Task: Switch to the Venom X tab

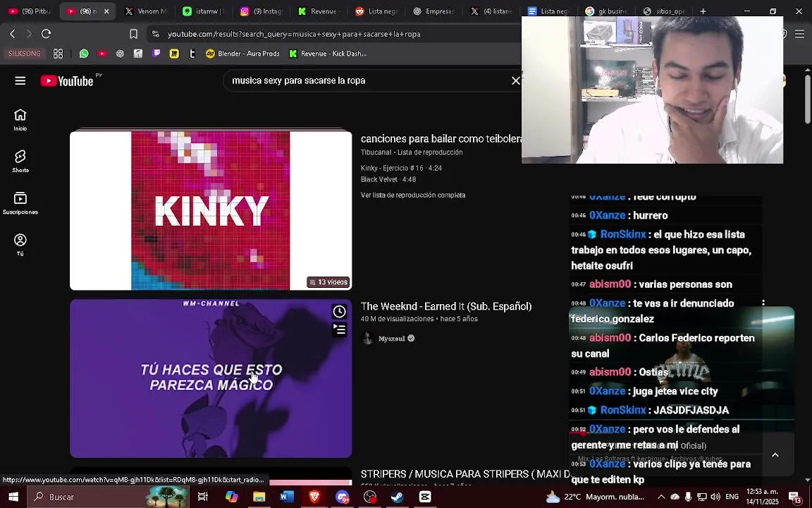Action: (147, 11)
